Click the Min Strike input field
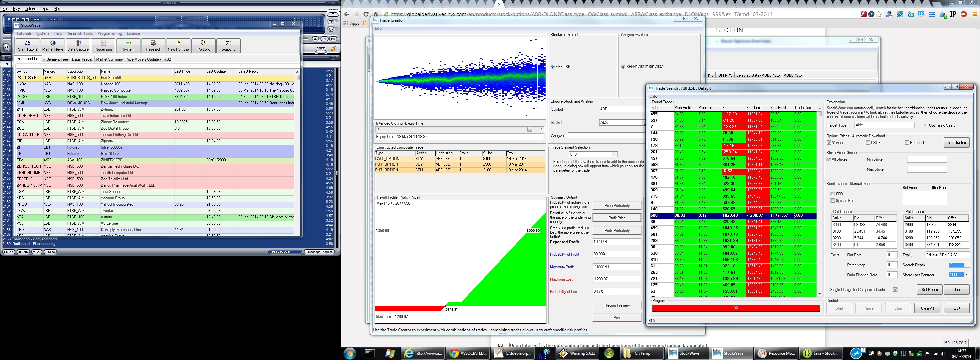The width and height of the screenshot is (980, 360). pos(927,159)
